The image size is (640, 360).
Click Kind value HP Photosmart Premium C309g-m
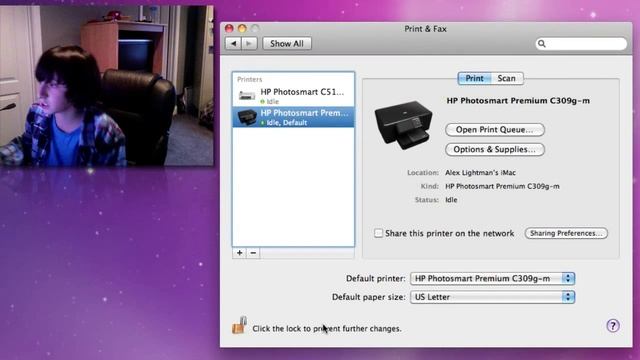coord(502,186)
